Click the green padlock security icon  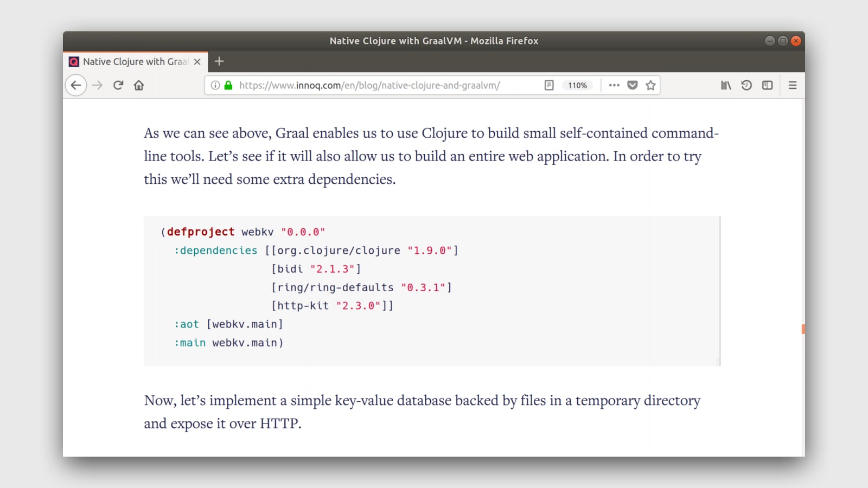coord(228,85)
